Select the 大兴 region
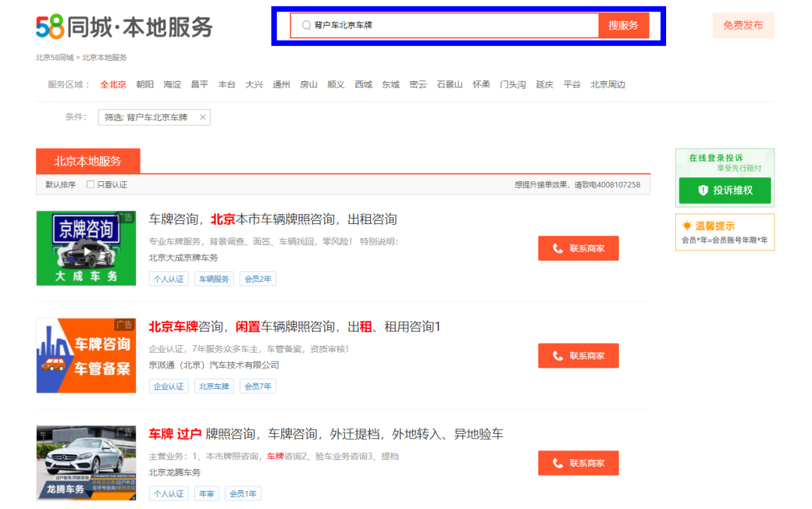812x509 pixels. (x=254, y=84)
